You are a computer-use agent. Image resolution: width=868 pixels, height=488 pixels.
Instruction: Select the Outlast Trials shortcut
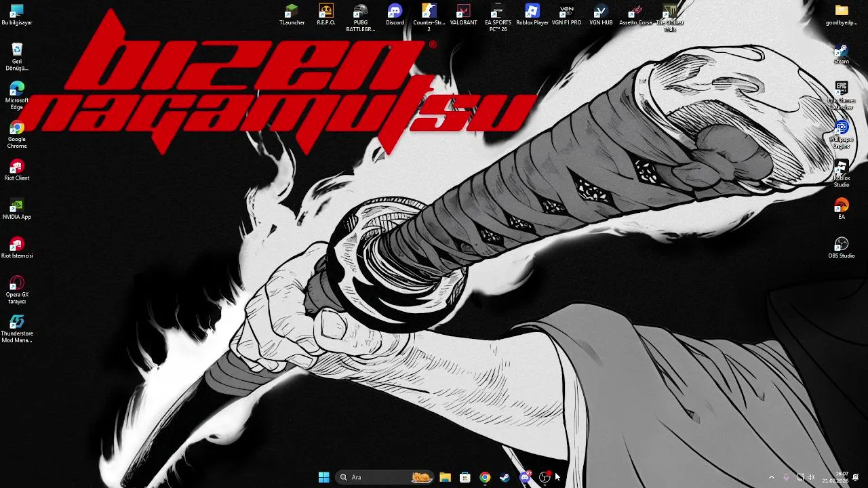(x=670, y=18)
